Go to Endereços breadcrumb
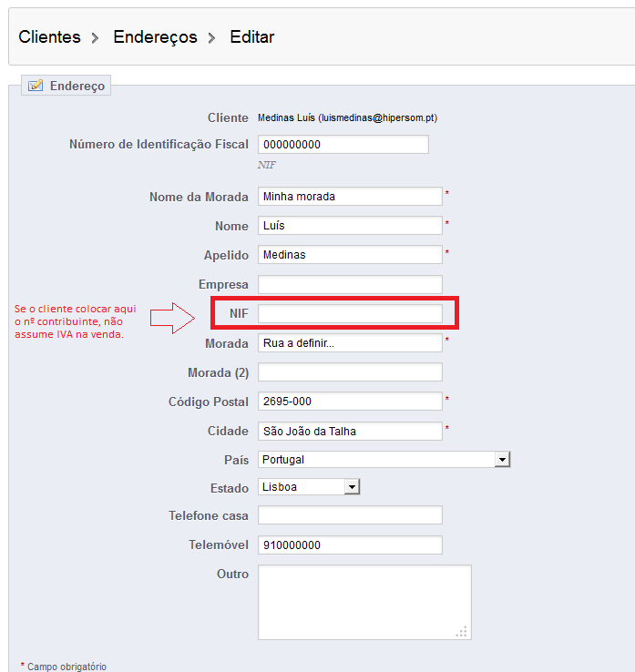635x672 pixels. click(x=155, y=36)
